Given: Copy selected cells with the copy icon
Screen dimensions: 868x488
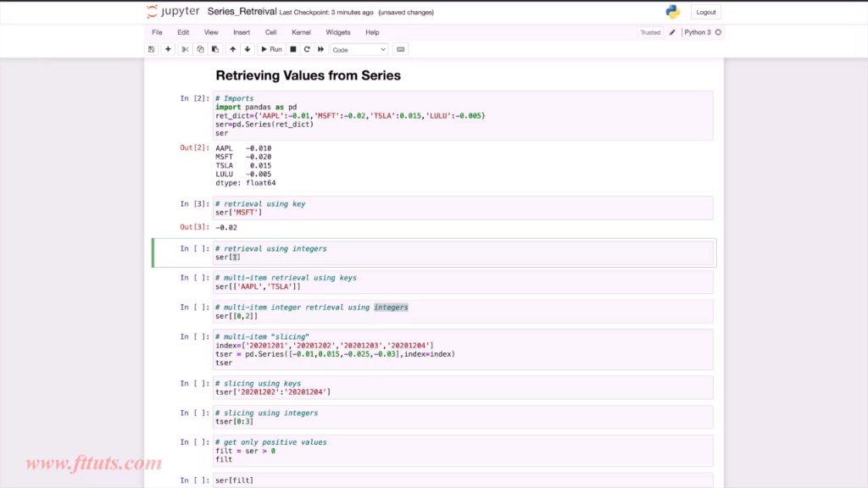Looking at the screenshot, I should (x=200, y=49).
